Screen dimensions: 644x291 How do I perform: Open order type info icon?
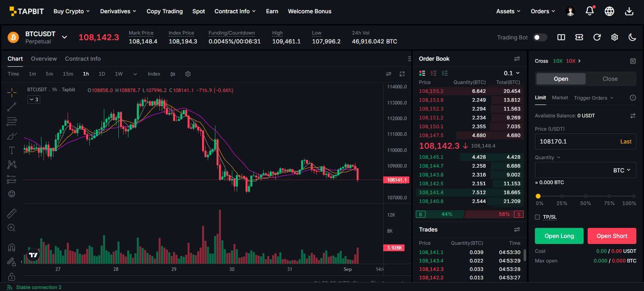pyautogui.click(x=633, y=98)
